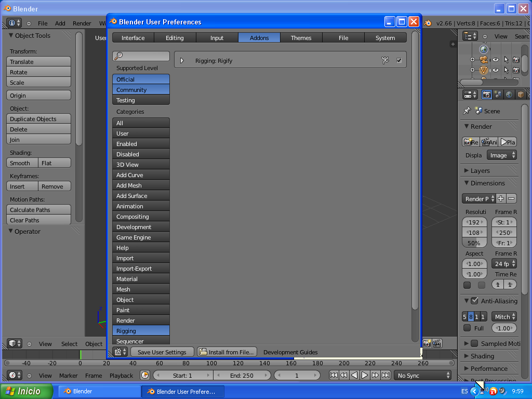Open the User Preferences editor type selector
This screenshot has width=532, height=399.
[x=121, y=352]
